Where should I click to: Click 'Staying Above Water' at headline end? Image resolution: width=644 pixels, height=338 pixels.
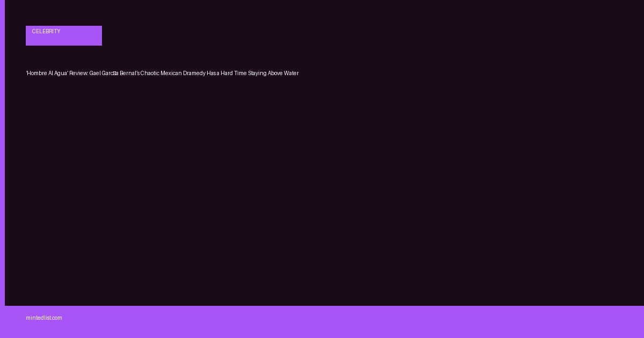coord(273,73)
